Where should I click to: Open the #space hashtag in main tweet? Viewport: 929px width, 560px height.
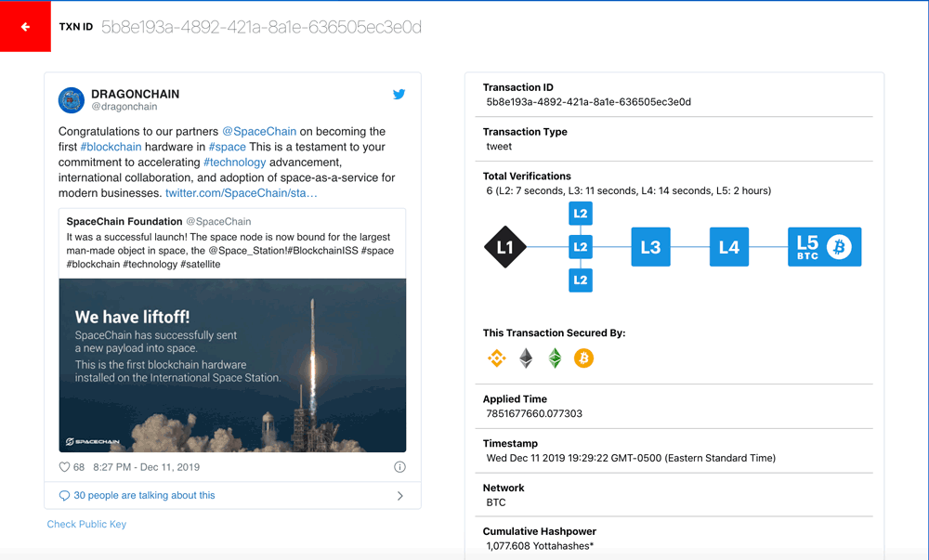pyautogui.click(x=227, y=147)
